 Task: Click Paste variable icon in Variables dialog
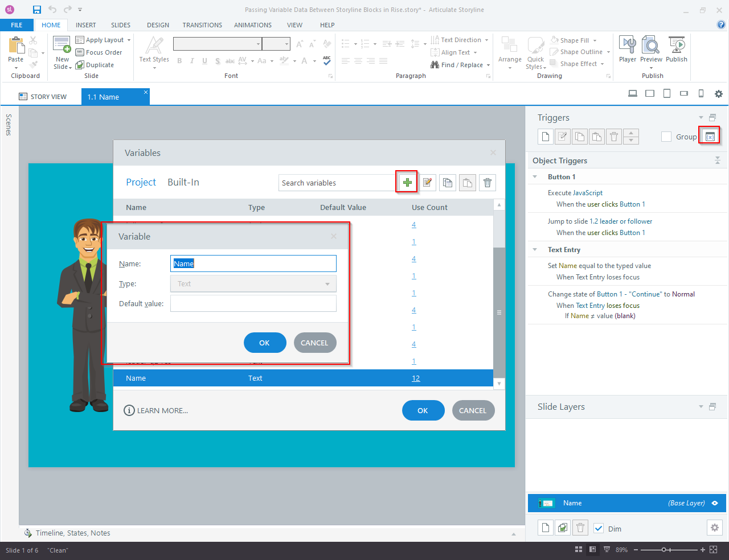click(x=468, y=183)
